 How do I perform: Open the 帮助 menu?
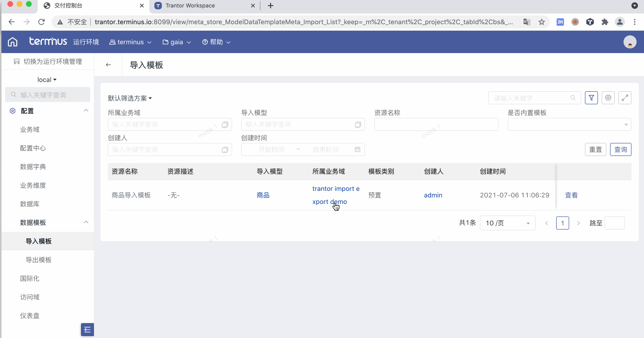coord(216,42)
